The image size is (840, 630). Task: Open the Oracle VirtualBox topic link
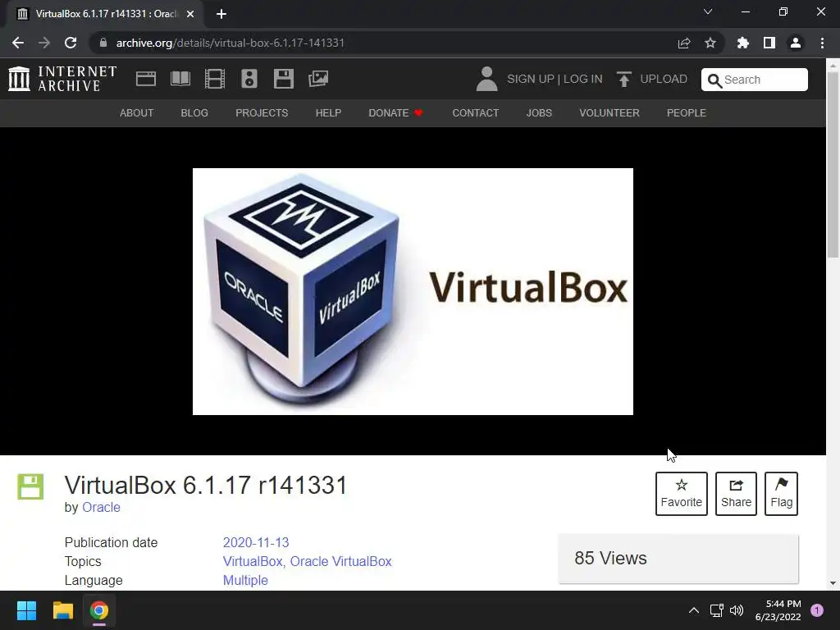tap(340, 561)
